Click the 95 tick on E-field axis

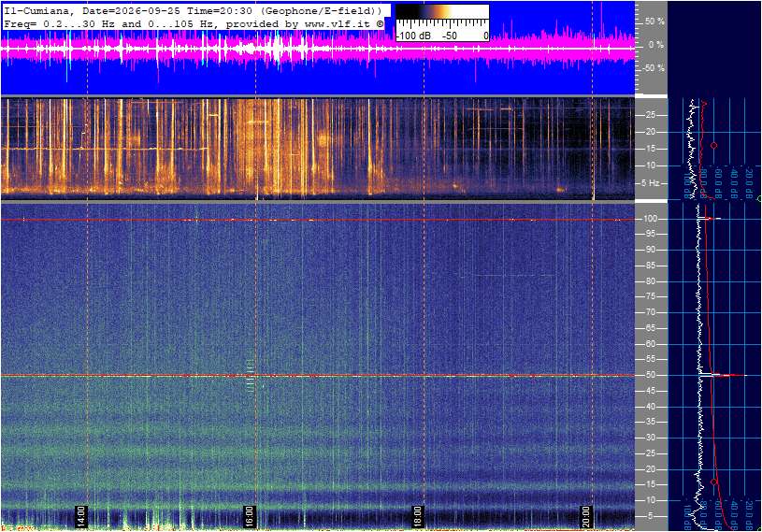pos(650,234)
